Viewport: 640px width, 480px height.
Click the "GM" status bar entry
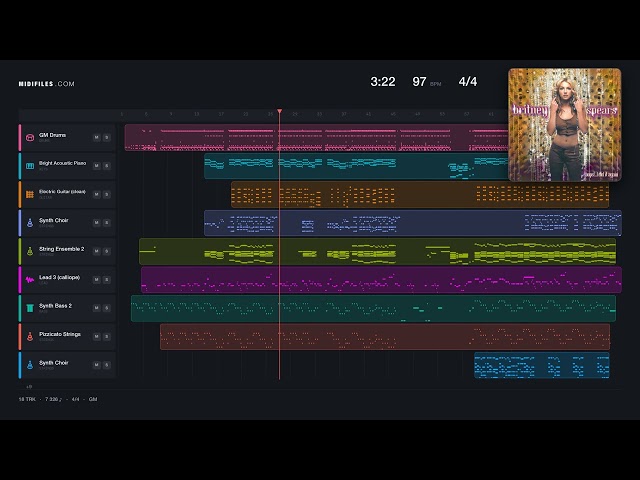point(93,399)
